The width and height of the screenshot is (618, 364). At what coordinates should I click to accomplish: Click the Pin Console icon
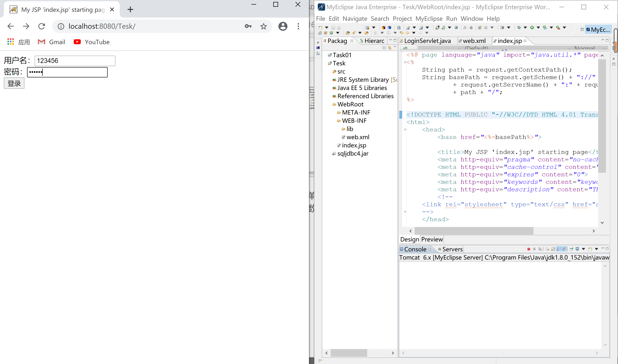click(572, 249)
